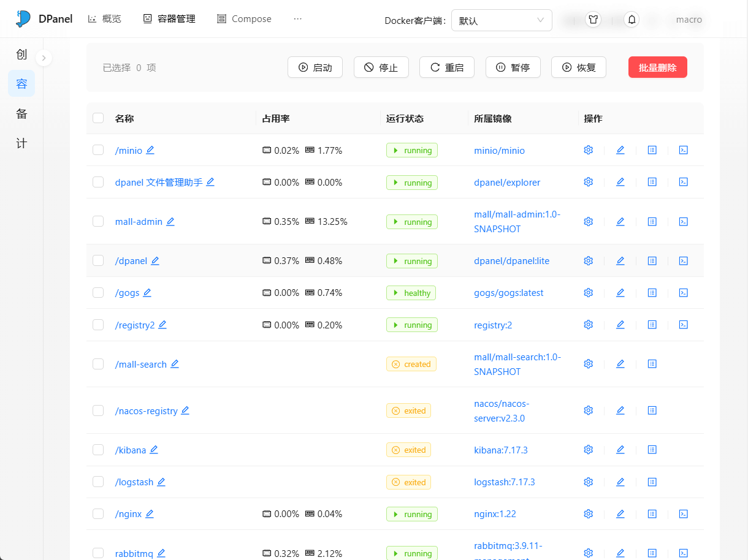Image resolution: width=748 pixels, height=560 pixels.
Task: Open settings gear for minio container
Action: (x=589, y=150)
